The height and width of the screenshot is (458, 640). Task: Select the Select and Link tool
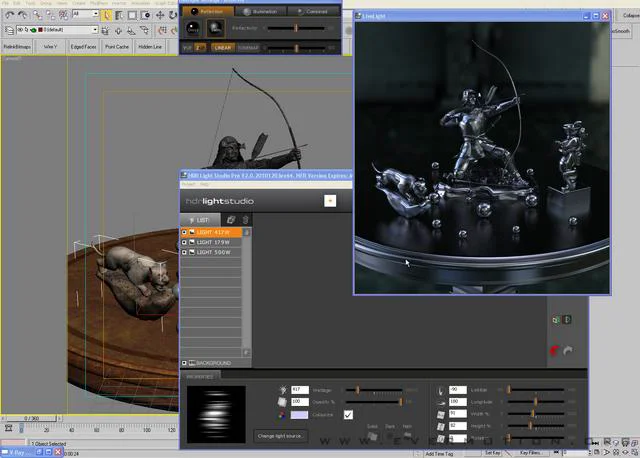[x=38, y=16]
